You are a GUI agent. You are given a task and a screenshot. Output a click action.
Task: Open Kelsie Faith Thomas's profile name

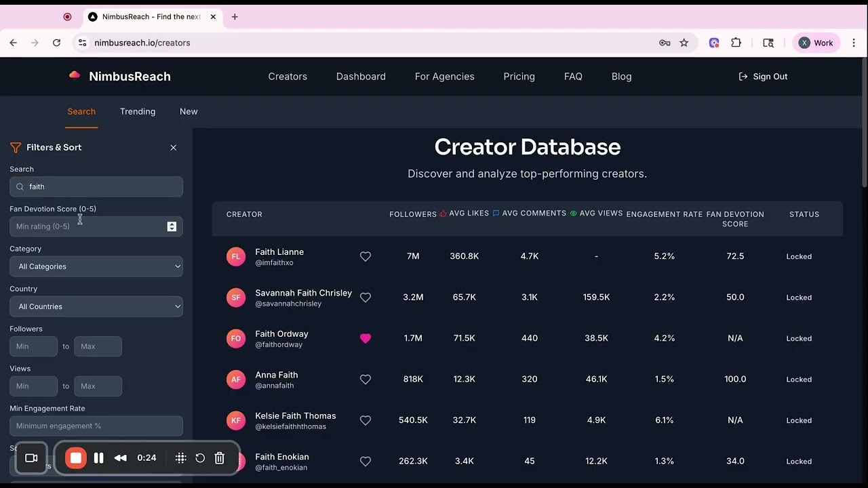click(296, 415)
